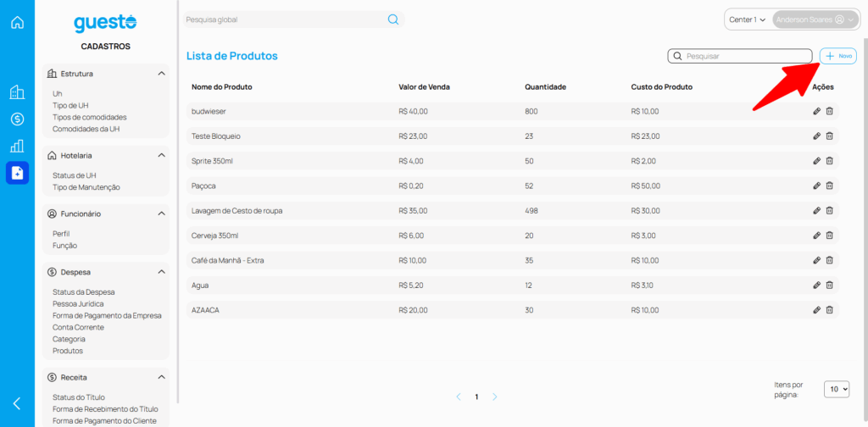The height and width of the screenshot is (427, 868).
Task: Edit the budwieser product with the pencil icon
Action: coord(816,111)
